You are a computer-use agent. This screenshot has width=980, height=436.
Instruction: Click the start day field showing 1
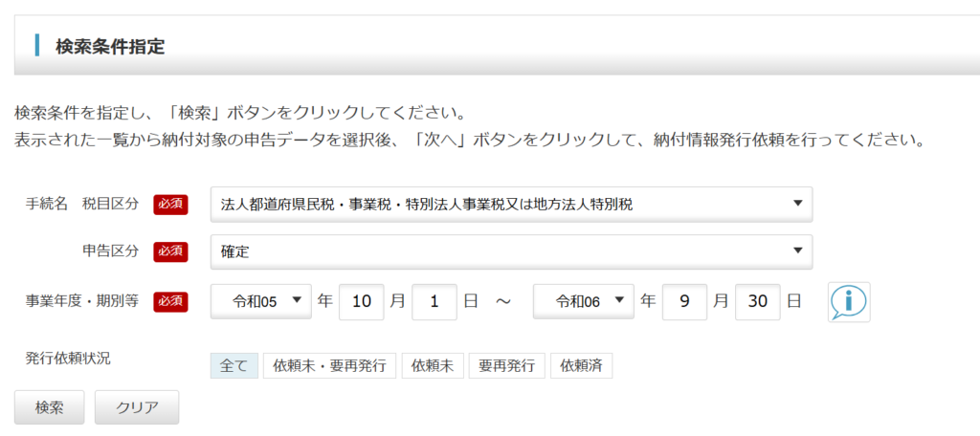434,301
